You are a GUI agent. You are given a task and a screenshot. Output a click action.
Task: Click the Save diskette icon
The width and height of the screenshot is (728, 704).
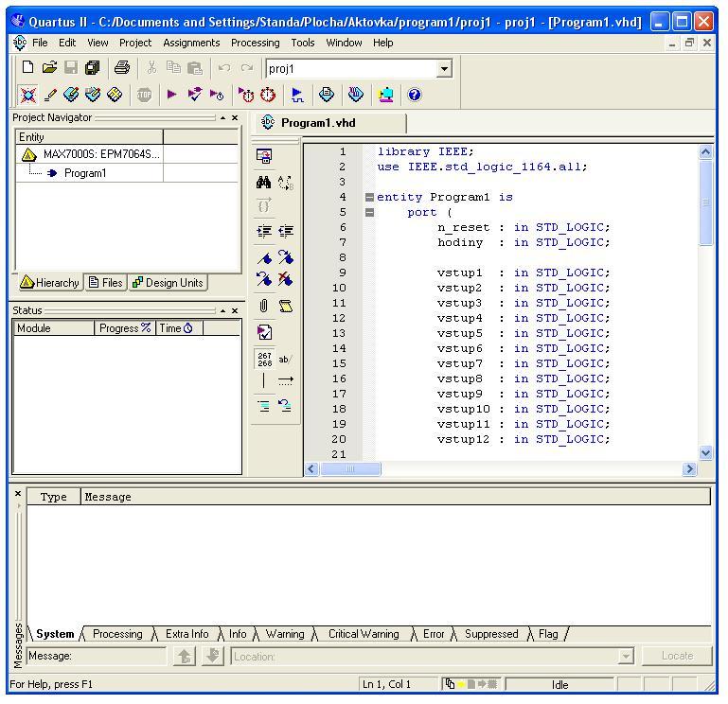pyautogui.click(x=71, y=68)
